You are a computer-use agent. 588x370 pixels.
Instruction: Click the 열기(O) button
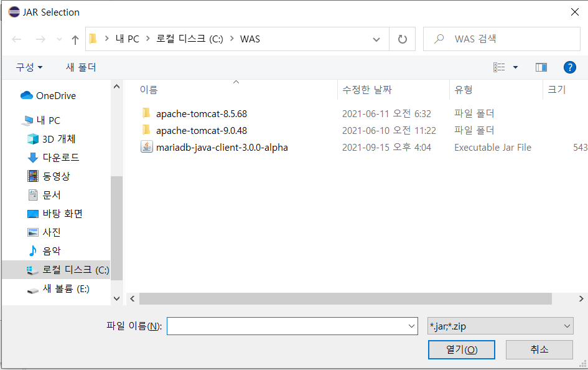pyautogui.click(x=461, y=349)
